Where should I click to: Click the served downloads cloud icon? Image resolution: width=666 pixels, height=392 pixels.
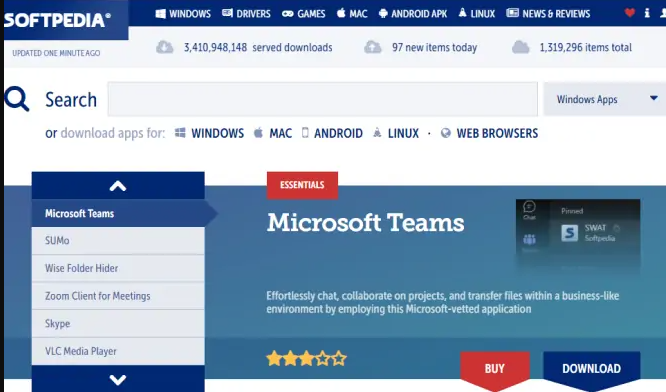164,47
